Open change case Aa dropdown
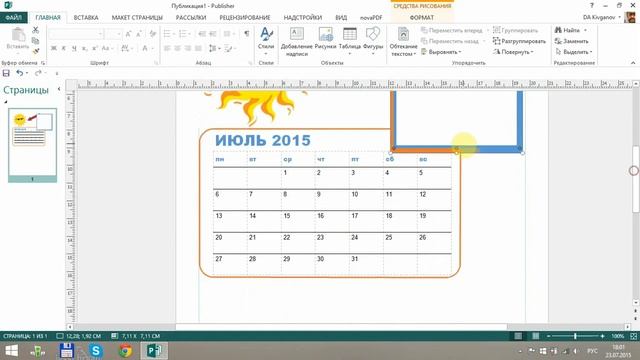This screenshot has height=360, width=640. 107,48
